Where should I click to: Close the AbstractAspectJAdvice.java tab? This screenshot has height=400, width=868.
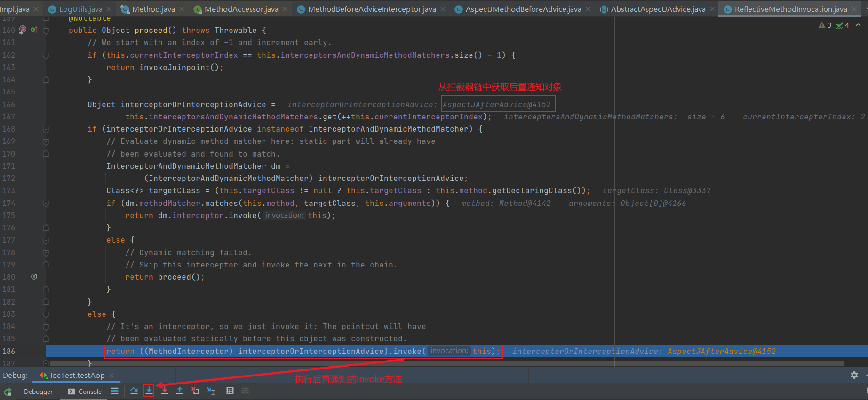pyautogui.click(x=712, y=9)
